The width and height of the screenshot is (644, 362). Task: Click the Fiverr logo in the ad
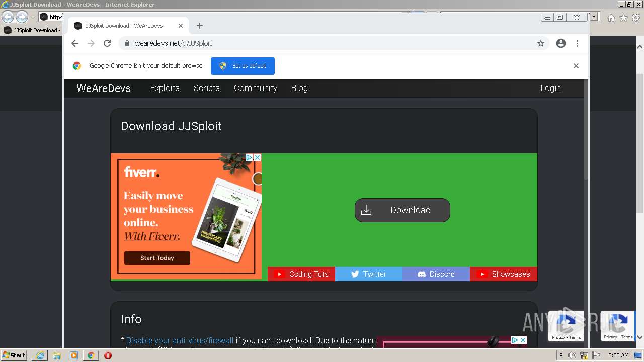click(x=142, y=173)
